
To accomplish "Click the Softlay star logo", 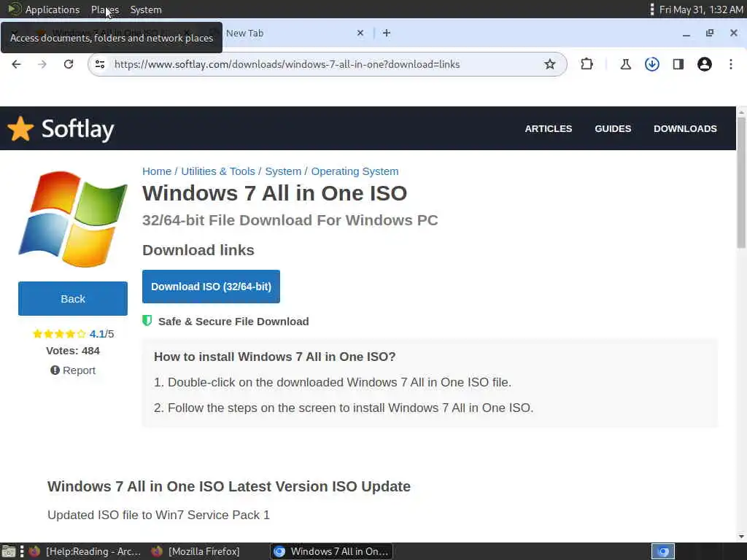I will [20, 128].
